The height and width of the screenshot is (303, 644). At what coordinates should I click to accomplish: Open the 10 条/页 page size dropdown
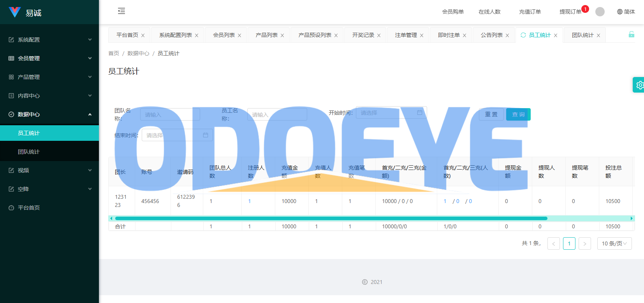click(x=614, y=243)
